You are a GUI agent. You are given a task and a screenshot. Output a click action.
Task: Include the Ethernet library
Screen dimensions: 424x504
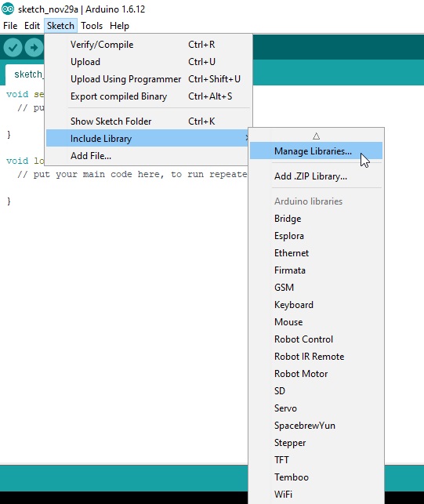pyautogui.click(x=317, y=253)
